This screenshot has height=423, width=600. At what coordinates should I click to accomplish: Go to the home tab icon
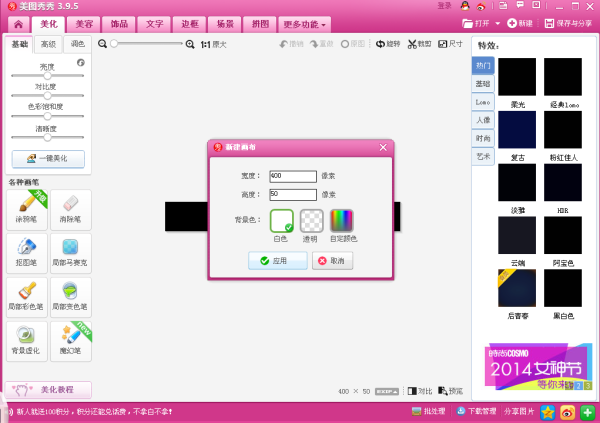coord(18,24)
